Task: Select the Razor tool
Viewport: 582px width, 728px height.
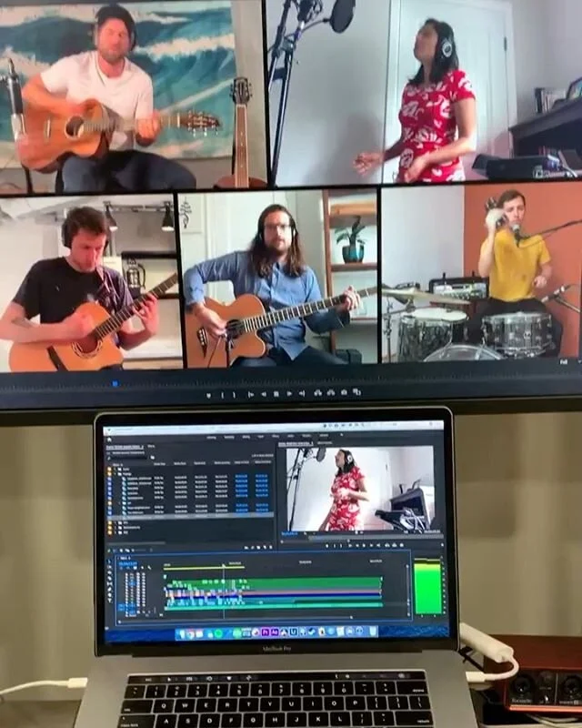Action: 109,578
